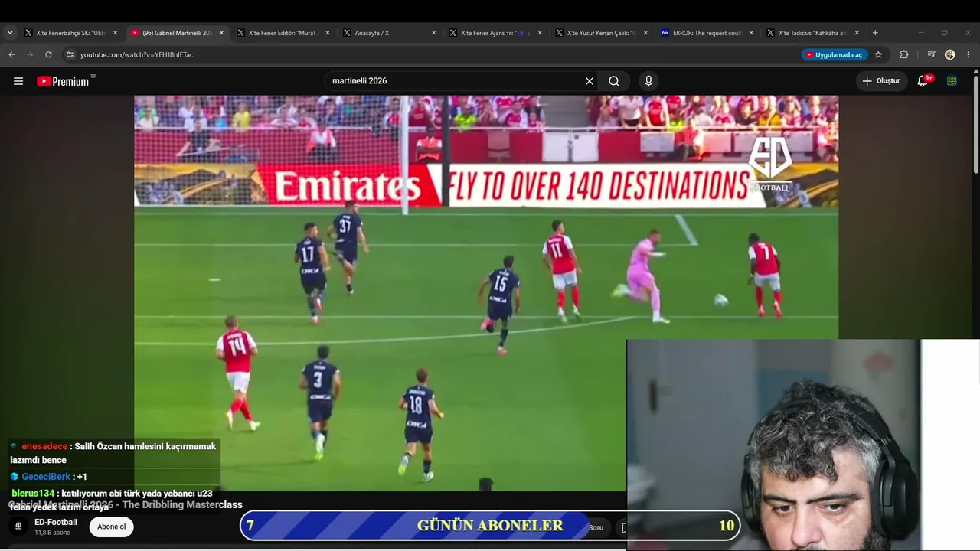Screen dimensions: 980x551
Task: Switch to the 'X'te Yusuf Kenan Çalık' tab
Action: 602,33
